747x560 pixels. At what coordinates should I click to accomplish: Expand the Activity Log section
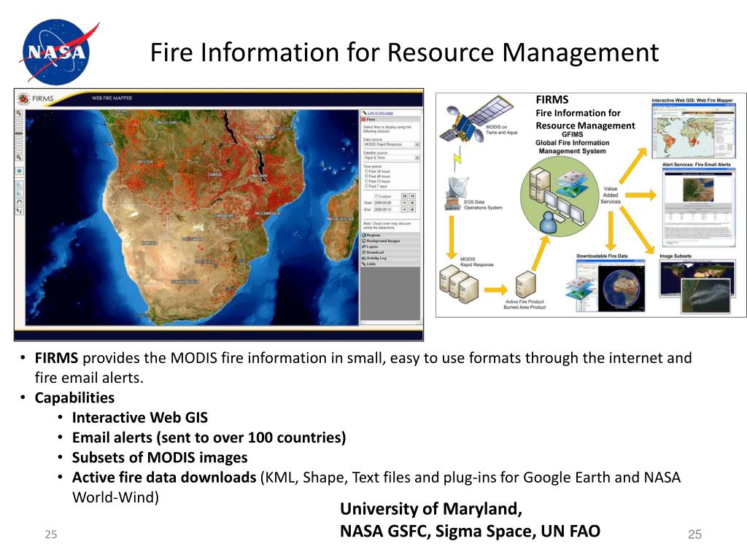(390, 258)
